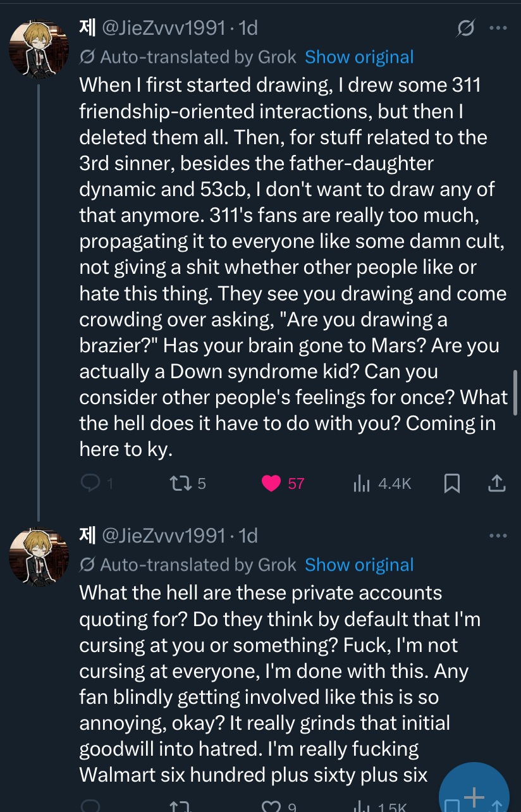Reply to the first tweet about 311 drawings
The width and height of the screenshot is (521, 812).
(x=90, y=484)
